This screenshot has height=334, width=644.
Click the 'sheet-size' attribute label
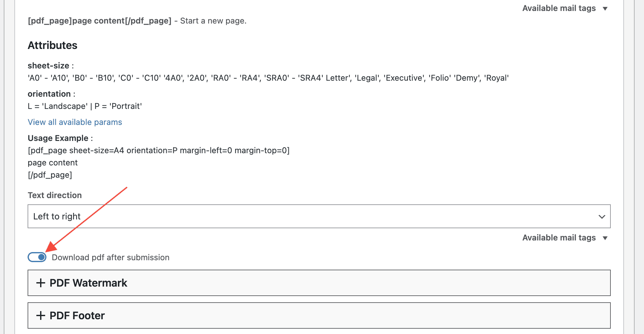tap(49, 66)
